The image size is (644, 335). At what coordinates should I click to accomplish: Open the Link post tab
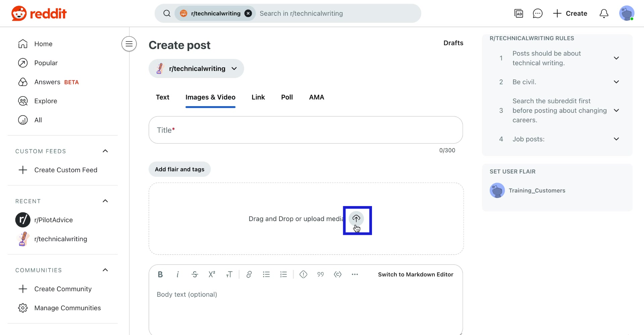point(258,97)
